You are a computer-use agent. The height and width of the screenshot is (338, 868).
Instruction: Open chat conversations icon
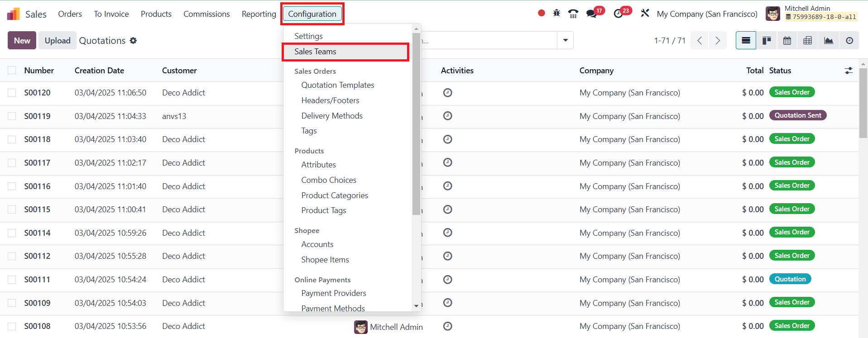click(x=591, y=14)
